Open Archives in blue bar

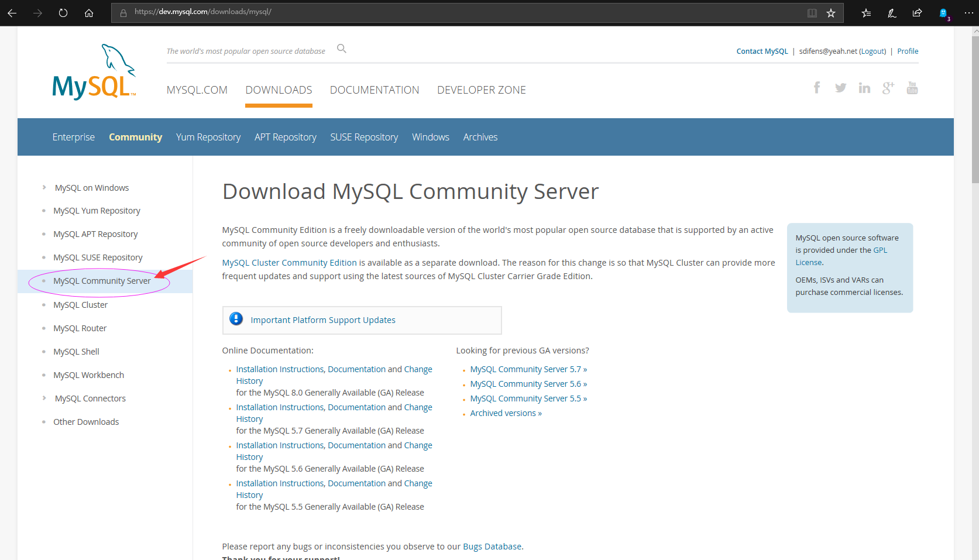[480, 137]
